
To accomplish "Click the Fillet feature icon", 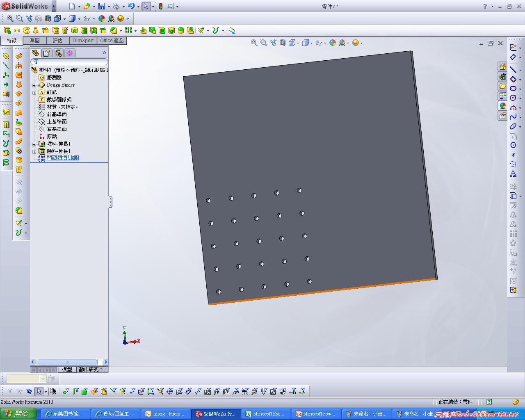I will (114, 30).
